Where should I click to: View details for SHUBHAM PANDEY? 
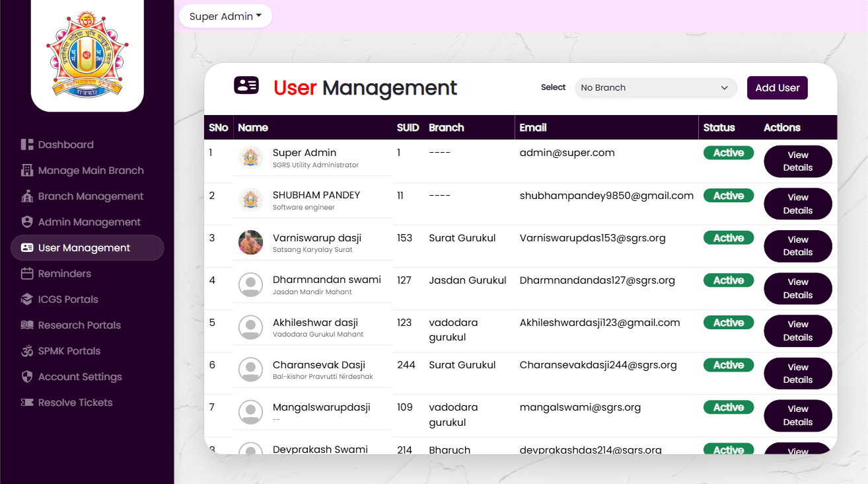tap(797, 204)
